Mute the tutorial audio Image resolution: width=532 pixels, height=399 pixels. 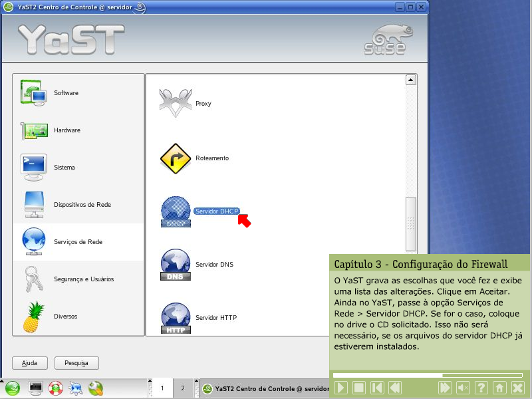(x=464, y=388)
